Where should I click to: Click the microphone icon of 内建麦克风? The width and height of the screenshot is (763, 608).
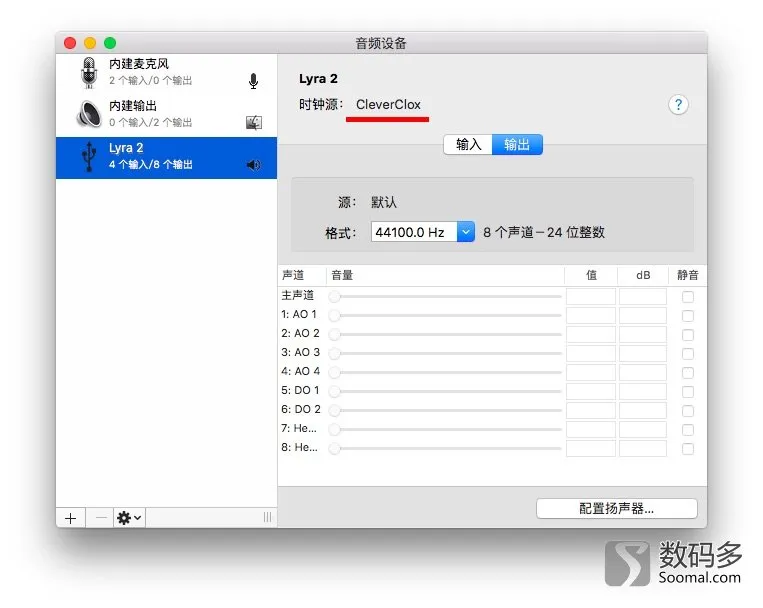pos(89,73)
